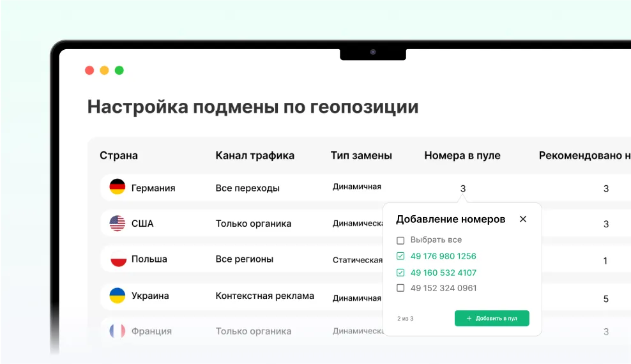
Task: Open Germany's Все переходы traffic channel
Action: 247,188
